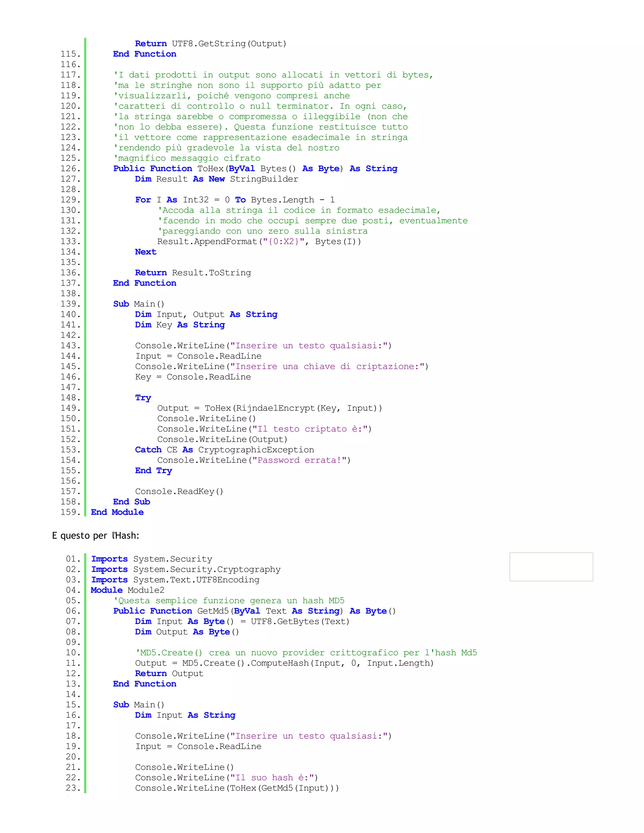Select 'Module Module2' declaration
644x833 pixels.
(127, 590)
